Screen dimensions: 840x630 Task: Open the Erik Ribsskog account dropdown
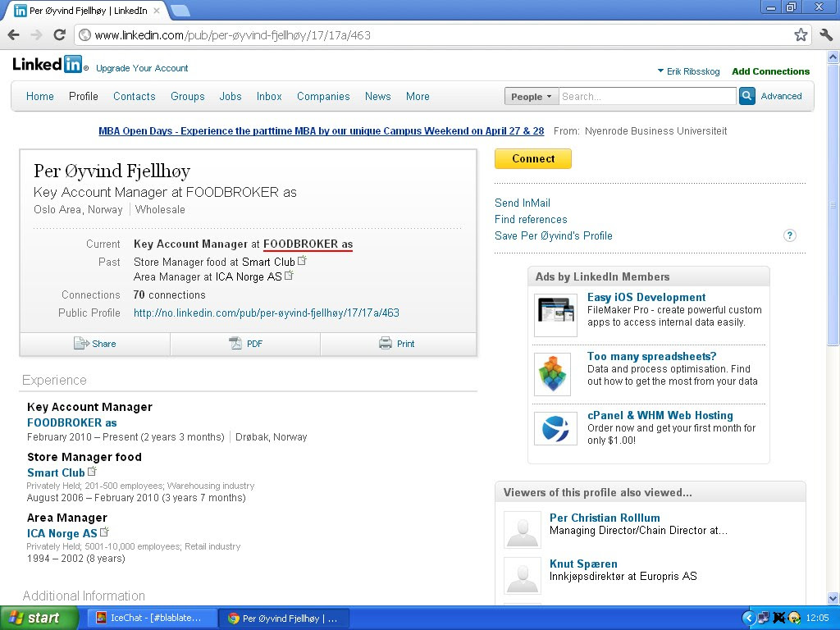[688, 71]
